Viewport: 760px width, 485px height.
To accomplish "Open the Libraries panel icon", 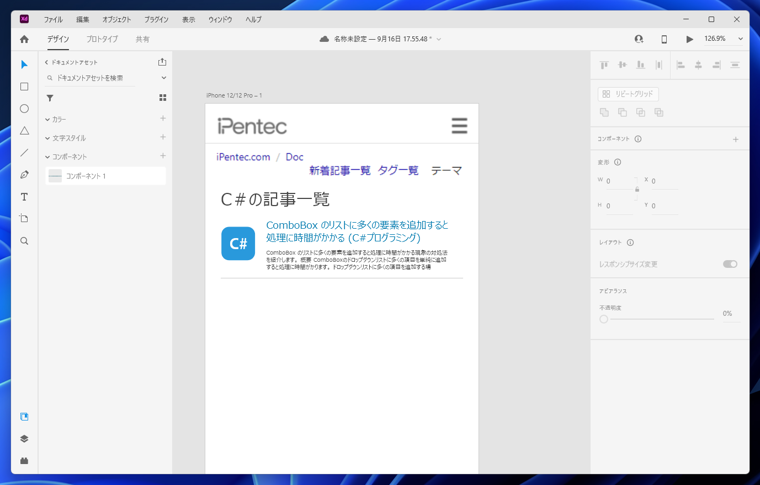I will coord(24,417).
